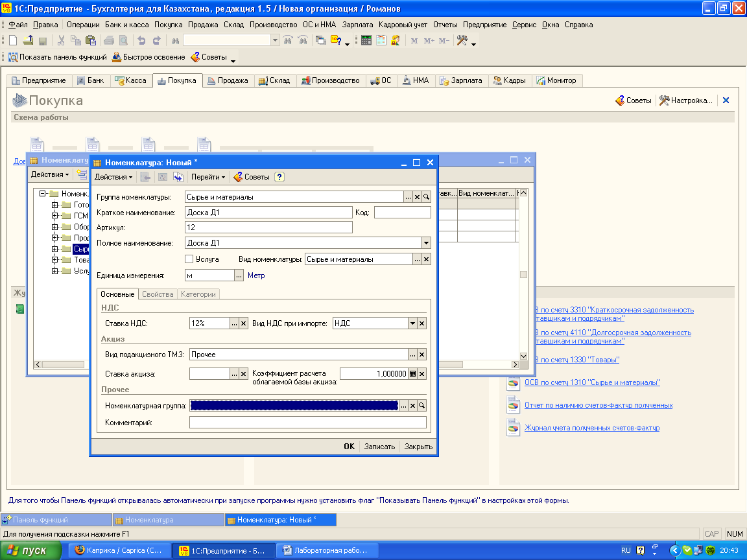
Task: Click vertical scrollbar down arrow in Номенклатура list
Action: coord(523,356)
